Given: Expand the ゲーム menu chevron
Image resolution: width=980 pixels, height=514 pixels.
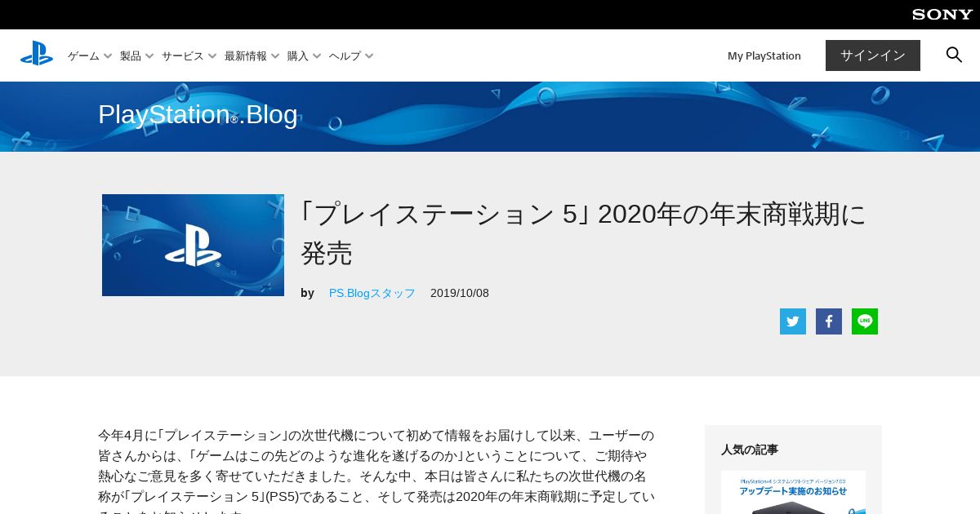Looking at the screenshot, I should [x=108, y=56].
